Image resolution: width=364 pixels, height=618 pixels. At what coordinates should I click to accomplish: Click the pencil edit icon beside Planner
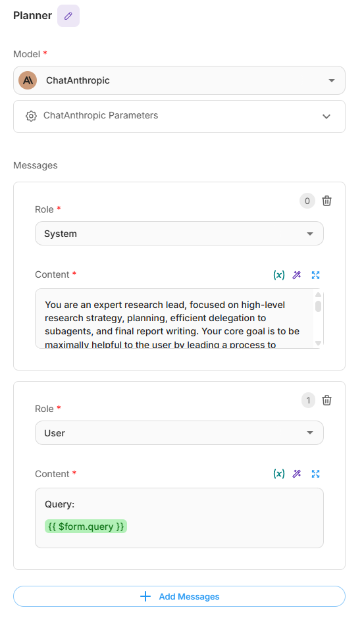68,16
